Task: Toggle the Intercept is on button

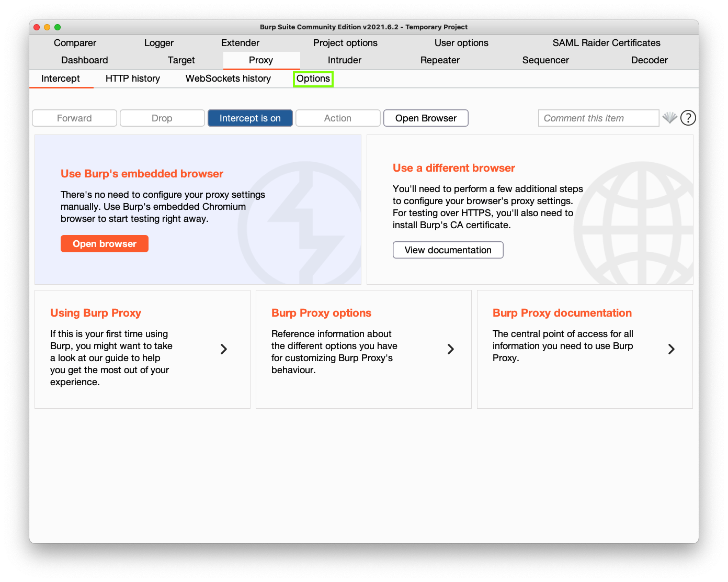Action: [250, 118]
